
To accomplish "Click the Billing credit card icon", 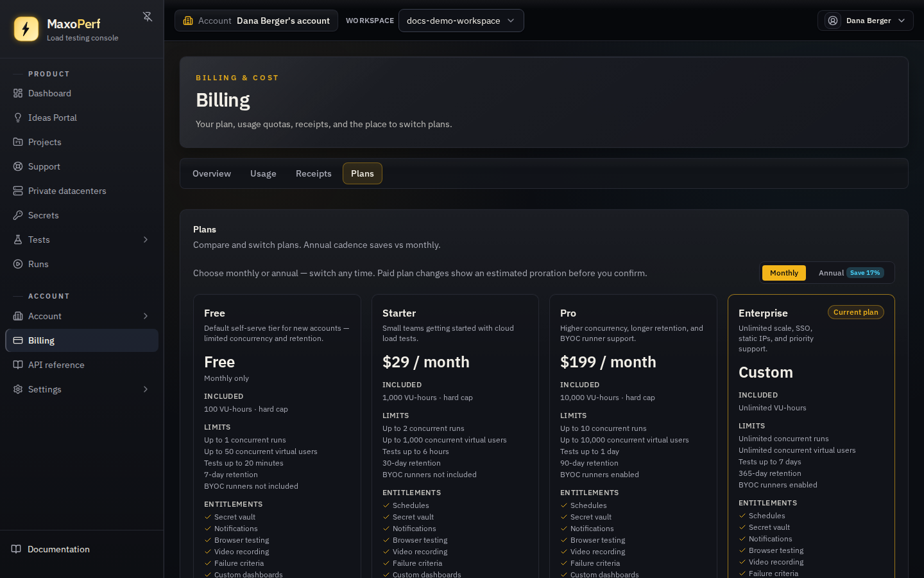I will coord(18,340).
